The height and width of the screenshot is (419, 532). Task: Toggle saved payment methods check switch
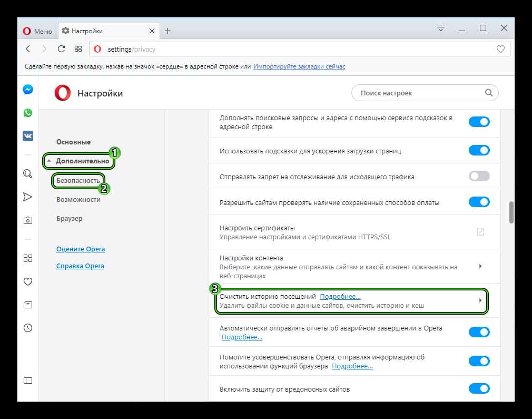point(479,202)
